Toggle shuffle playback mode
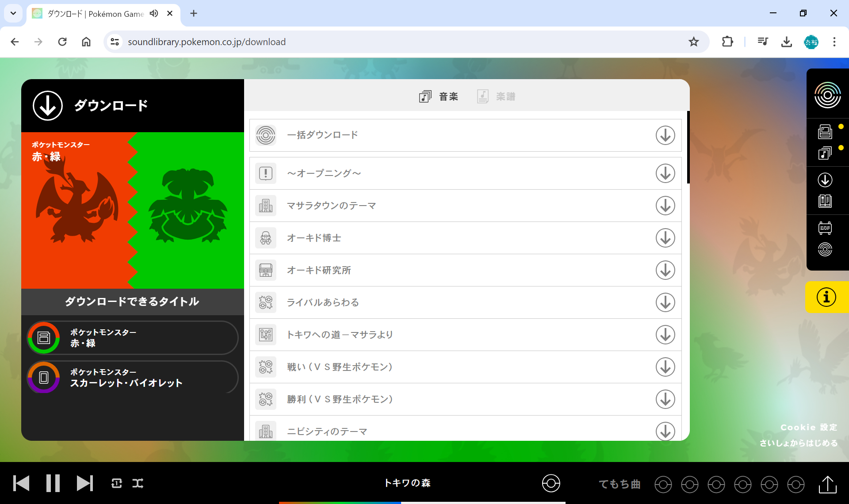 138,483
